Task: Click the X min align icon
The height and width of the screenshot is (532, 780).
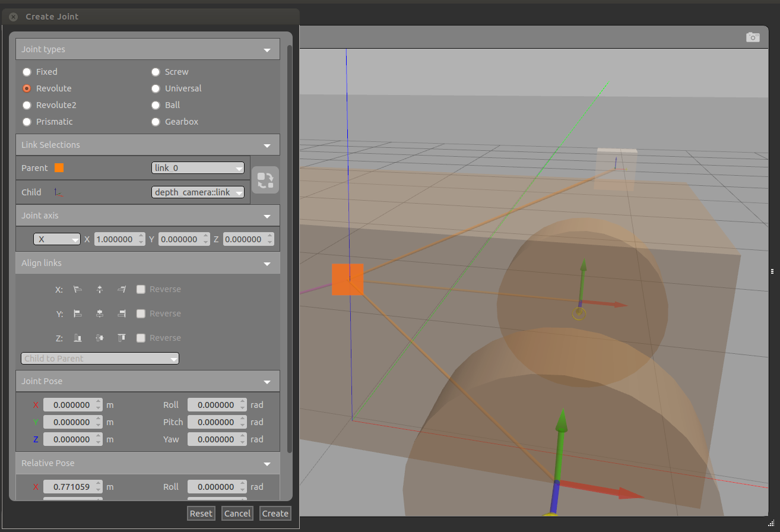Action: pyautogui.click(x=77, y=289)
